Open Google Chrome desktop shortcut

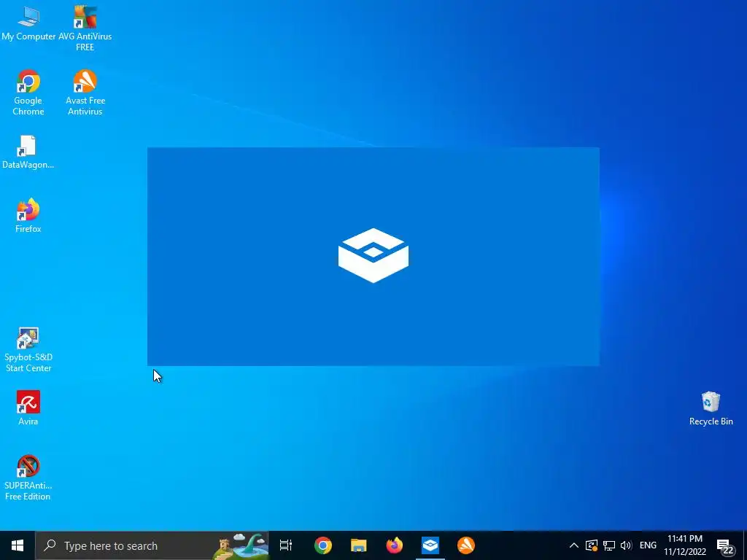coord(28,93)
